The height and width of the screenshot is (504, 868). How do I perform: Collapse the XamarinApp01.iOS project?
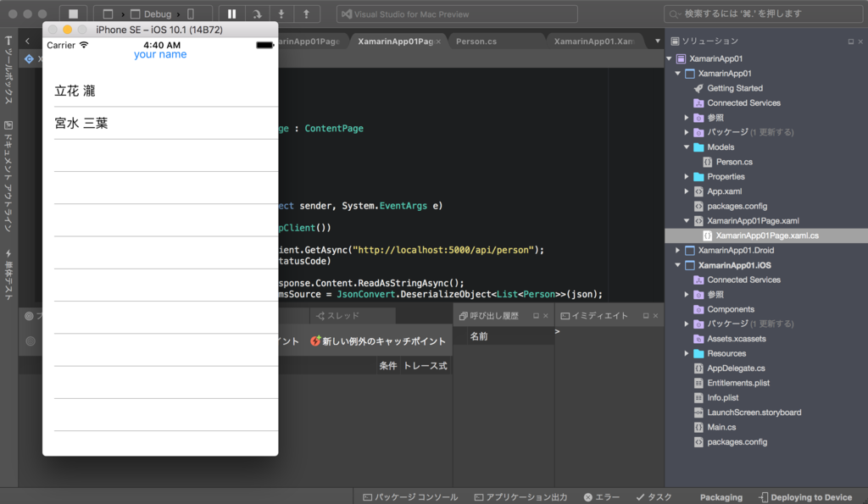point(678,265)
